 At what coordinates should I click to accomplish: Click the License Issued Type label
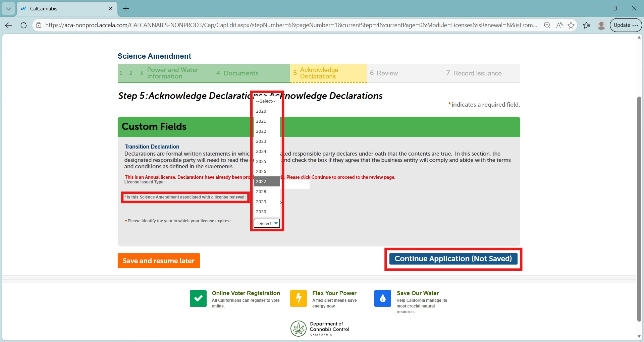[x=145, y=182]
